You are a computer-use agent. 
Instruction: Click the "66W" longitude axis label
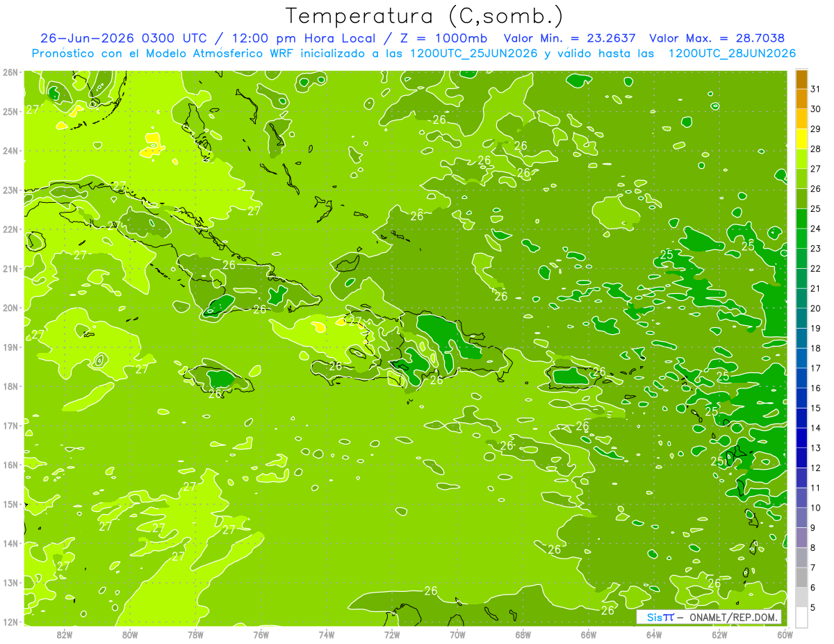[588, 634]
